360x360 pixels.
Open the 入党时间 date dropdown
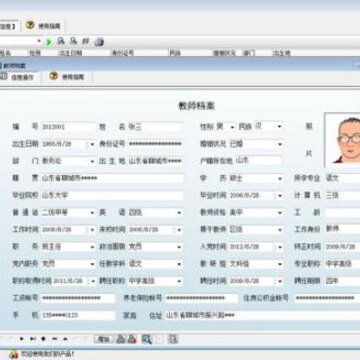[279, 247]
